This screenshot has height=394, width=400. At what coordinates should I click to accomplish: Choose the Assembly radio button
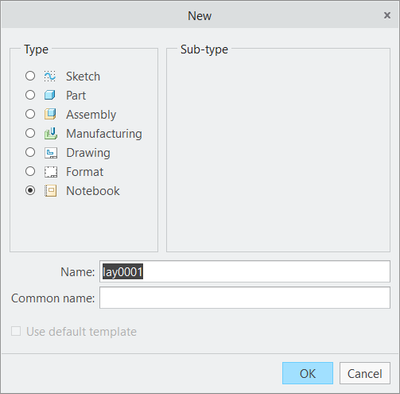tap(30, 114)
